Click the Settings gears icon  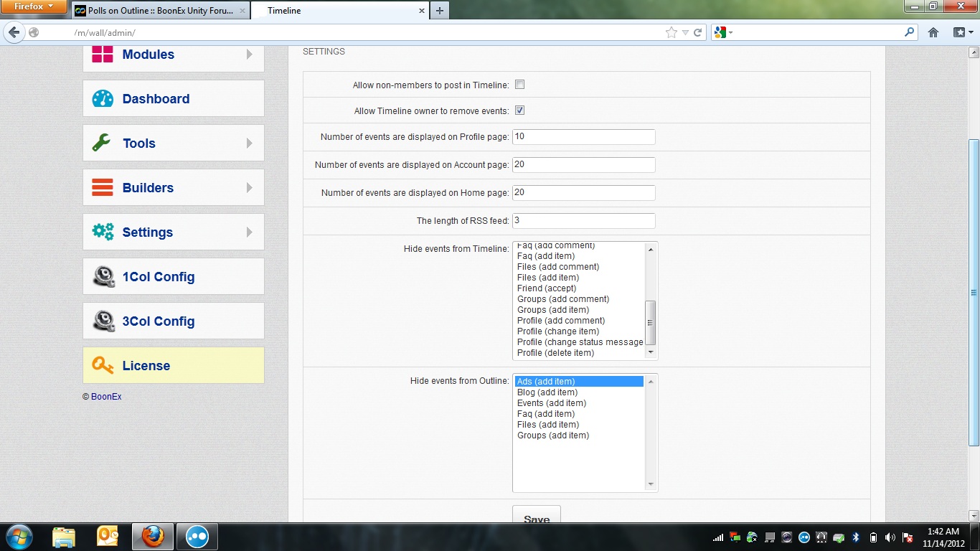click(103, 232)
